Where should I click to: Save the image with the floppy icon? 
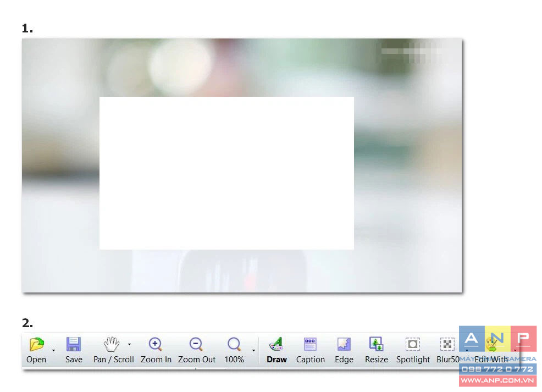click(x=74, y=350)
